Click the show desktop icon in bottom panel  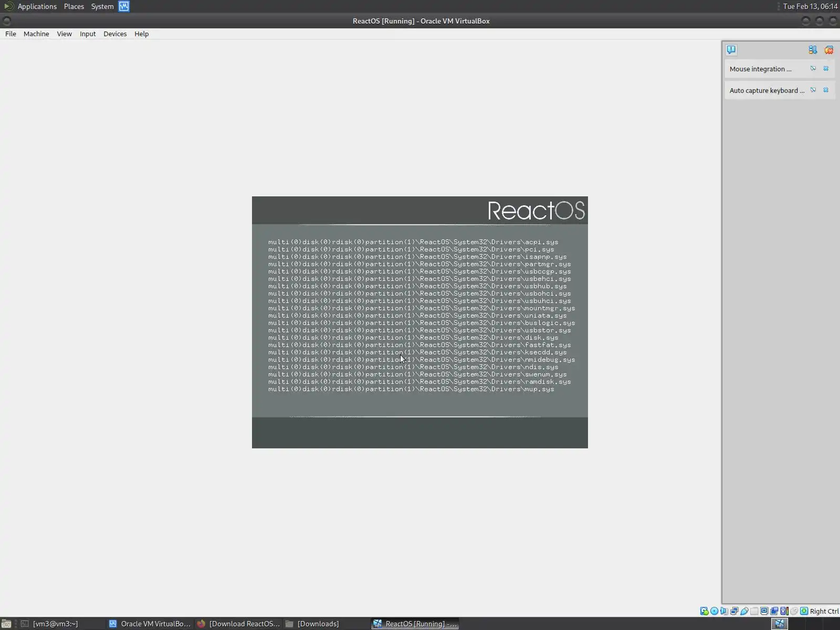(x=6, y=624)
